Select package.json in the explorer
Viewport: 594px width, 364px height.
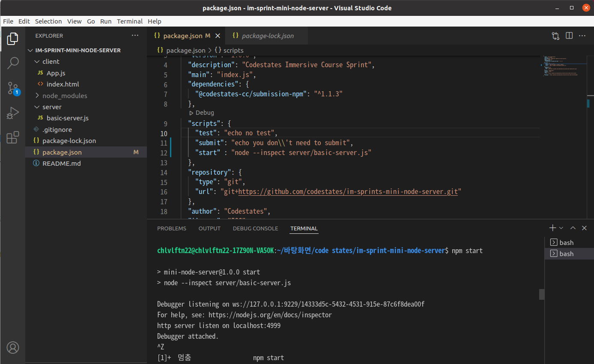pyautogui.click(x=86, y=152)
